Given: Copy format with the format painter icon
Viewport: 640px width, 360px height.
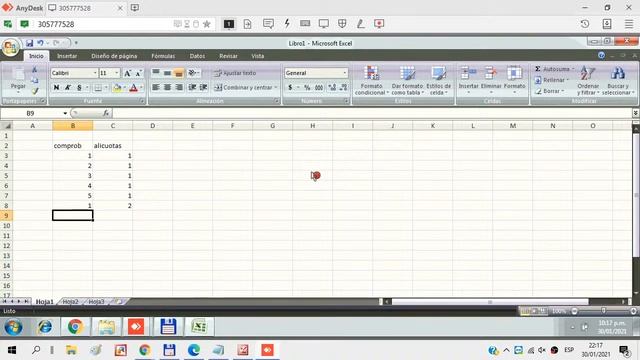Looking at the screenshot, I should (35, 91).
